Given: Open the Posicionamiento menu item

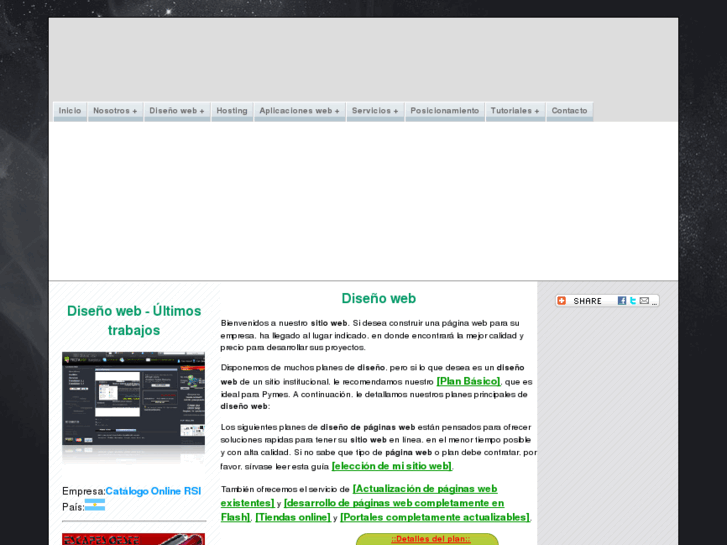Looking at the screenshot, I should point(445,111).
